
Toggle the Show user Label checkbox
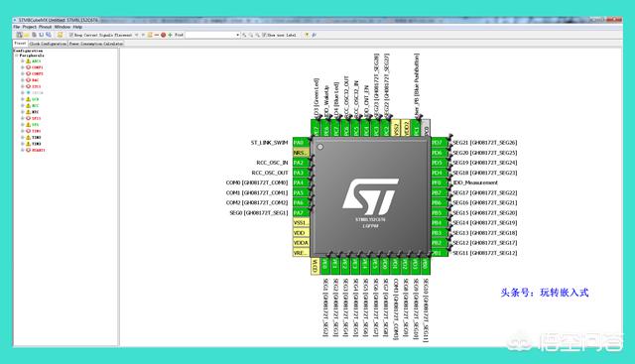(264, 35)
